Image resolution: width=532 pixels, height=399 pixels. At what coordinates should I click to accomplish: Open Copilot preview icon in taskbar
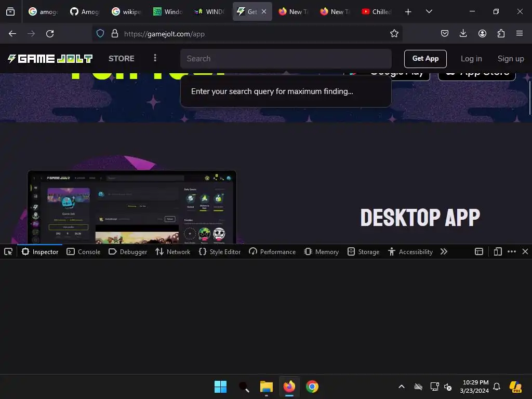(x=516, y=387)
